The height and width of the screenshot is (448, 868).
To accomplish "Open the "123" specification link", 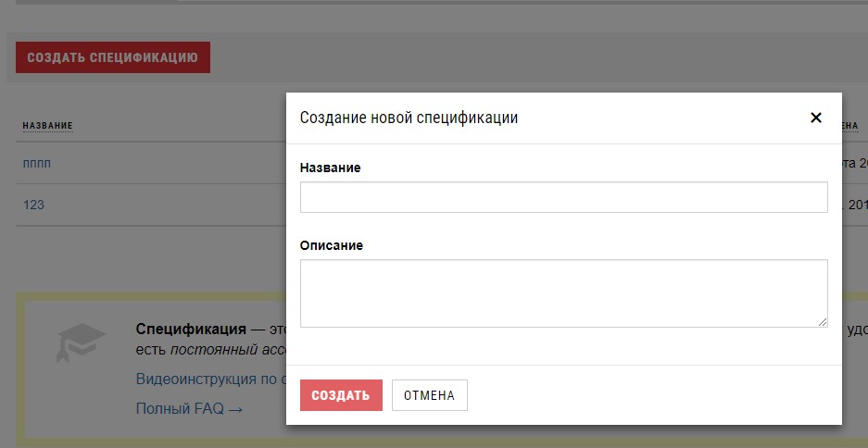I will [33, 205].
